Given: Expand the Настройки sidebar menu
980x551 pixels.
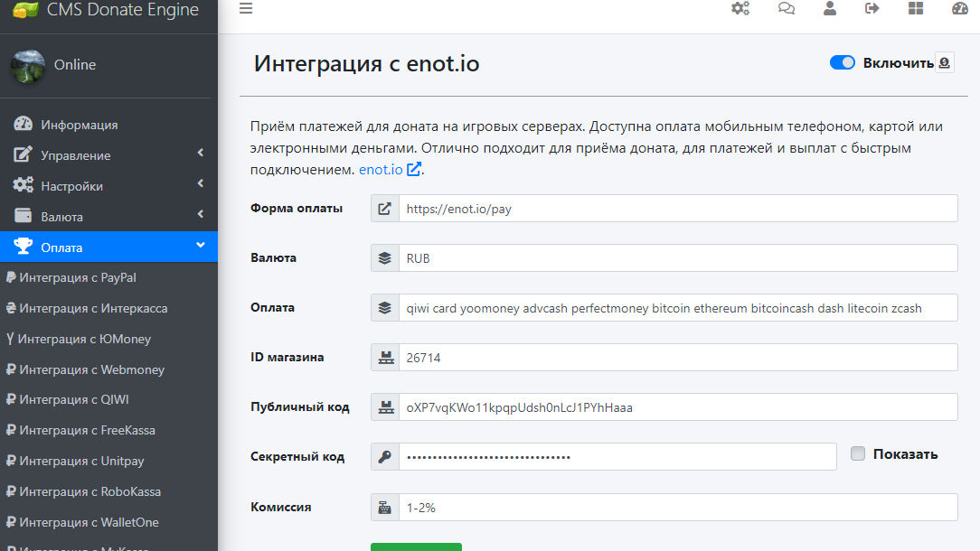Looking at the screenshot, I should click(x=108, y=186).
